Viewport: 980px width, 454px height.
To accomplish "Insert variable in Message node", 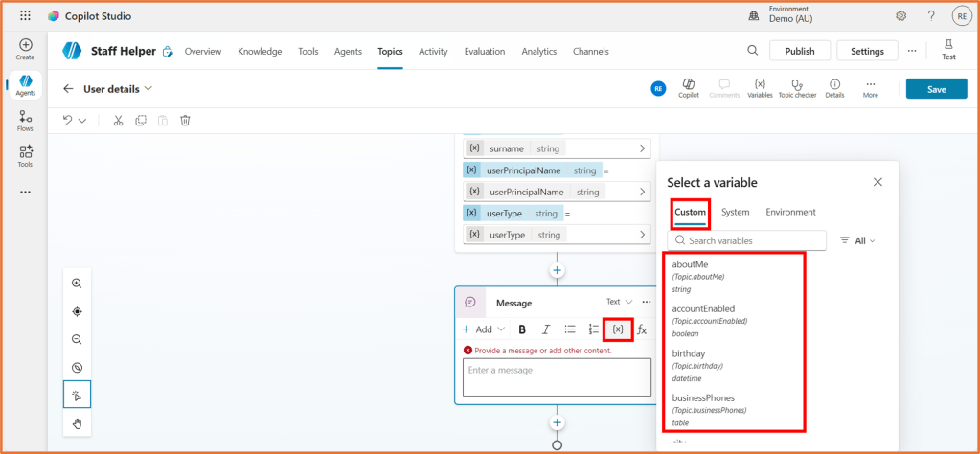I will (x=618, y=329).
